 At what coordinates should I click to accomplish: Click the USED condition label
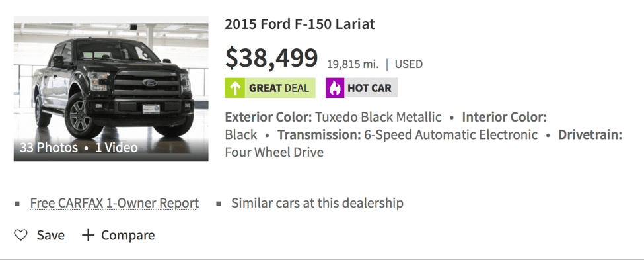409,64
